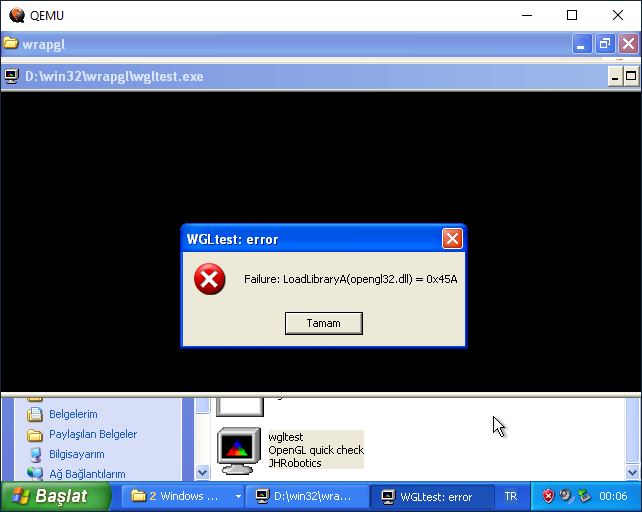Expand dropdown arrow on Windows taskbar group

[238, 496]
